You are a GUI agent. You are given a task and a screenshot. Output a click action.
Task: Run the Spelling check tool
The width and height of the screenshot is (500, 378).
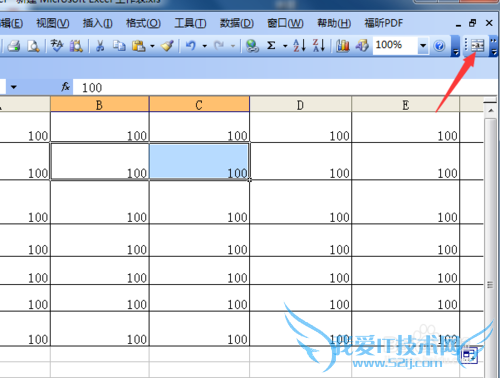pyautogui.click(x=57, y=45)
